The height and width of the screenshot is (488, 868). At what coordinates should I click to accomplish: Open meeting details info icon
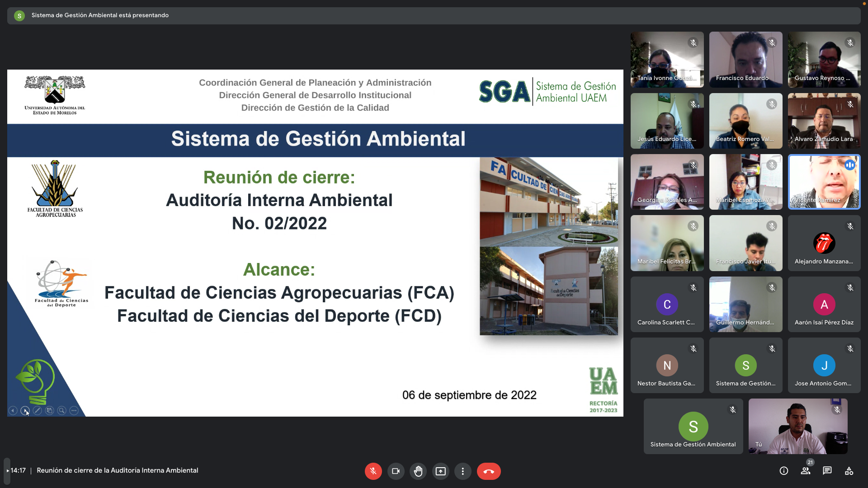tap(784, 471)
